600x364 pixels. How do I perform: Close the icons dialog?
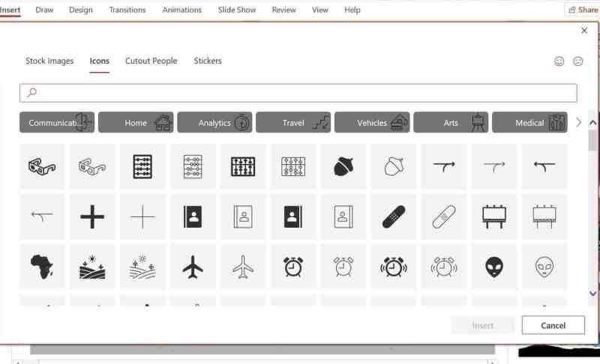pos(584,31)
